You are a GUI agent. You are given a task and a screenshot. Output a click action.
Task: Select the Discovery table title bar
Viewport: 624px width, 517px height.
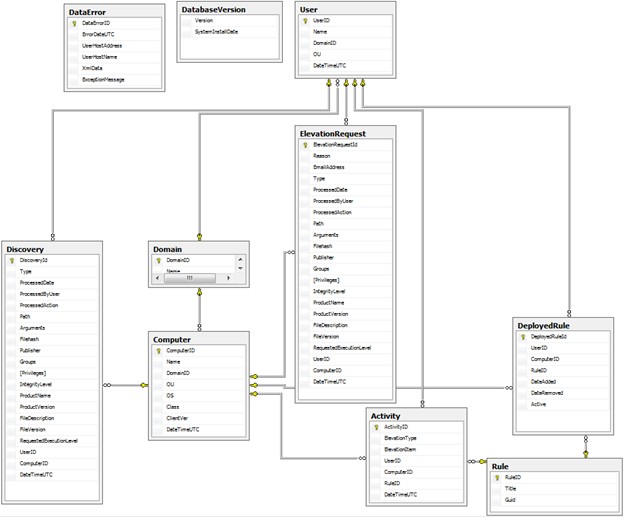pyautogui.click(x=52, y=249)
